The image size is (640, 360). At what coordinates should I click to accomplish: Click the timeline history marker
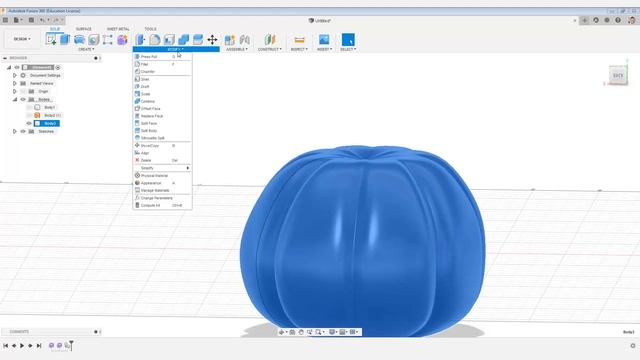tap(71, 346)
